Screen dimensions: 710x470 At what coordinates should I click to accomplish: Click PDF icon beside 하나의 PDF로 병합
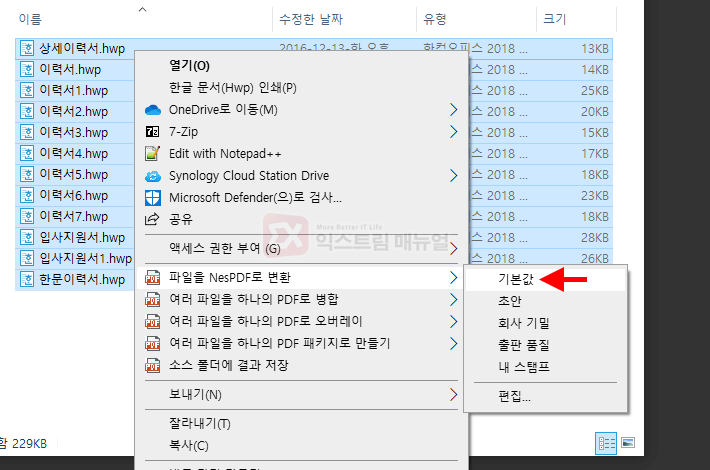point(153,299)
